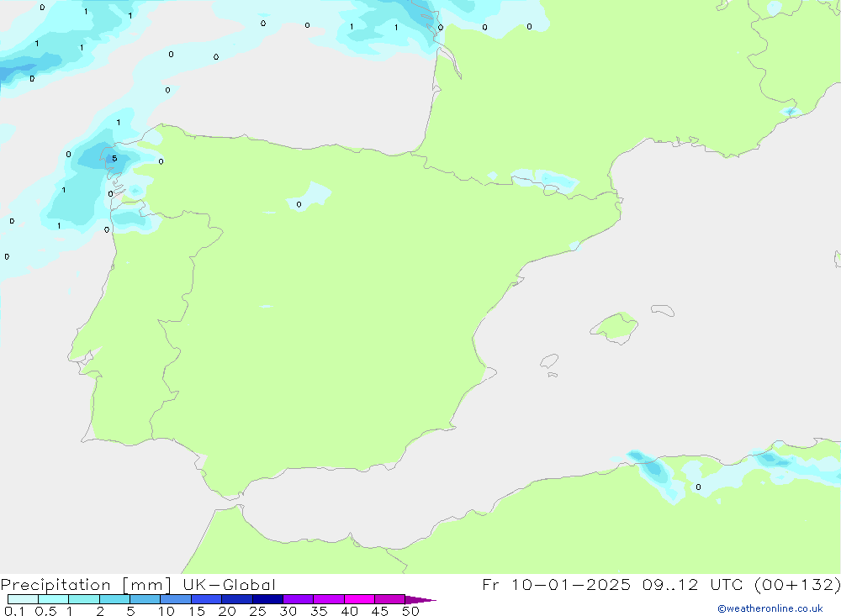Select the 20–25 mm dark blue legend swatch

[237, 599]
